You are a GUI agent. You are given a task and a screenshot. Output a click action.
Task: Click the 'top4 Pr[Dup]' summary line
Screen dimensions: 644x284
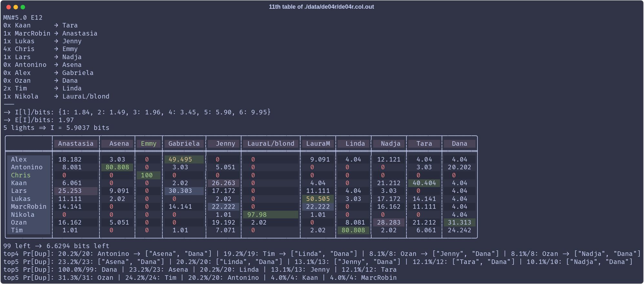coord(322,254)
